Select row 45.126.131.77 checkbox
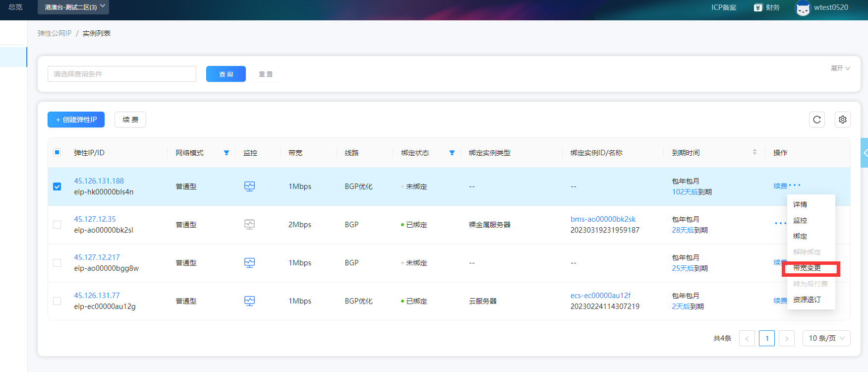 [57, 301]
